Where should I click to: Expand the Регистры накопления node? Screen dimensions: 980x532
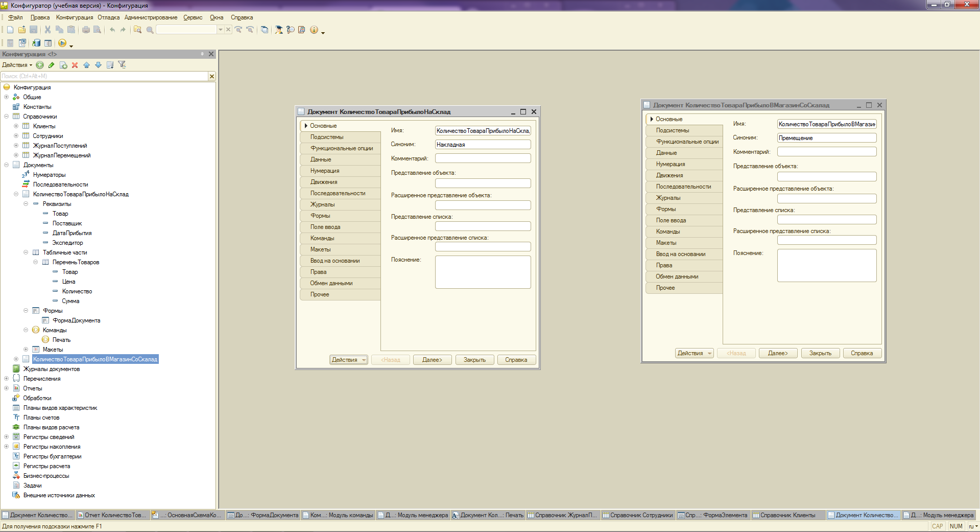click(x=6, y=447)
